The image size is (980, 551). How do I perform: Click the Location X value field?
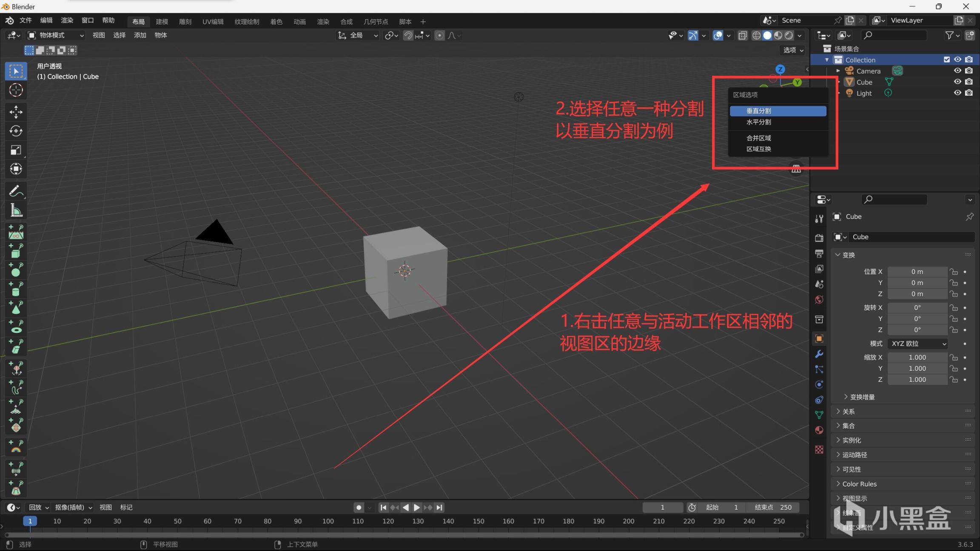[917, 272]
